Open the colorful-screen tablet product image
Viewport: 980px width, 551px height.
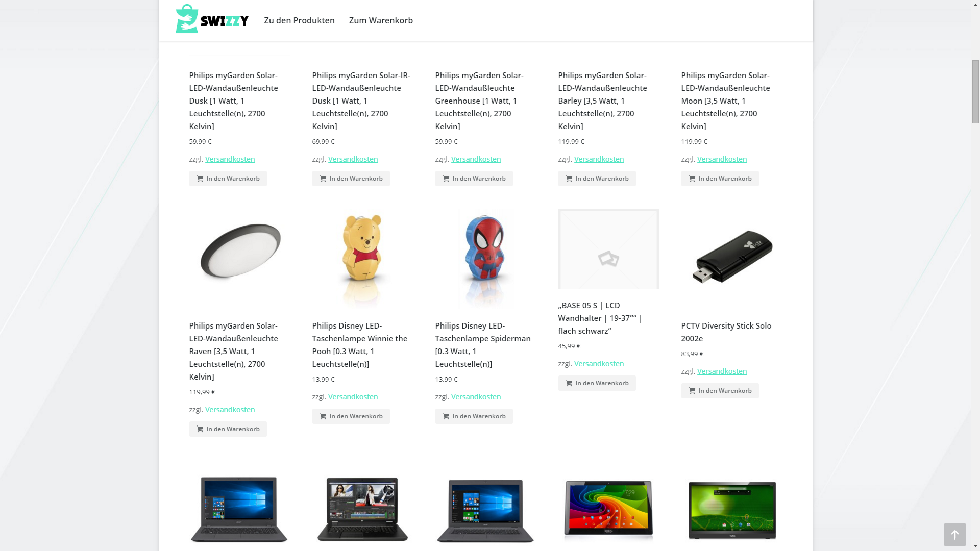click(608, 509)
